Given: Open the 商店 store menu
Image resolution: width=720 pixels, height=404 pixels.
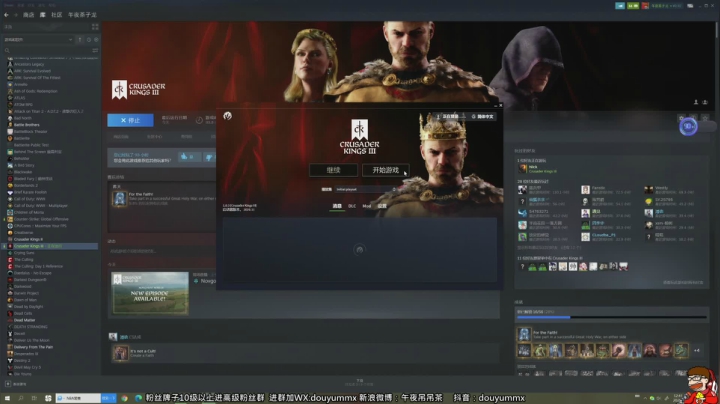Looking at the screenshot, I should tap(28, 15).
